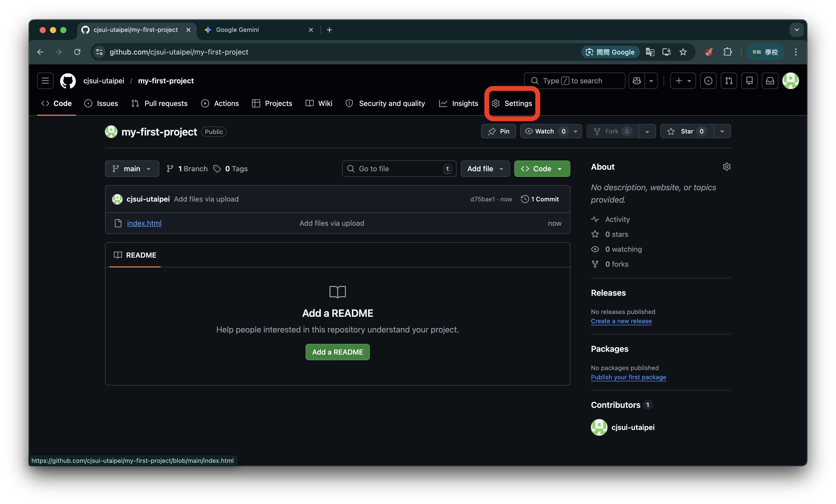836x504 pixels.
Task: Open the Wiki tab
Action: point(319,103)
